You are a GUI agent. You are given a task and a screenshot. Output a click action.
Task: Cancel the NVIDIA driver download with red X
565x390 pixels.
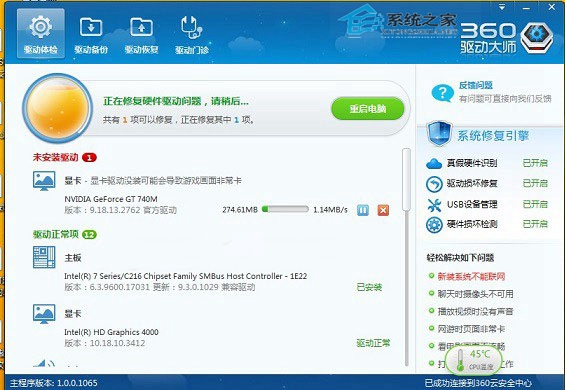pos(383,210)
